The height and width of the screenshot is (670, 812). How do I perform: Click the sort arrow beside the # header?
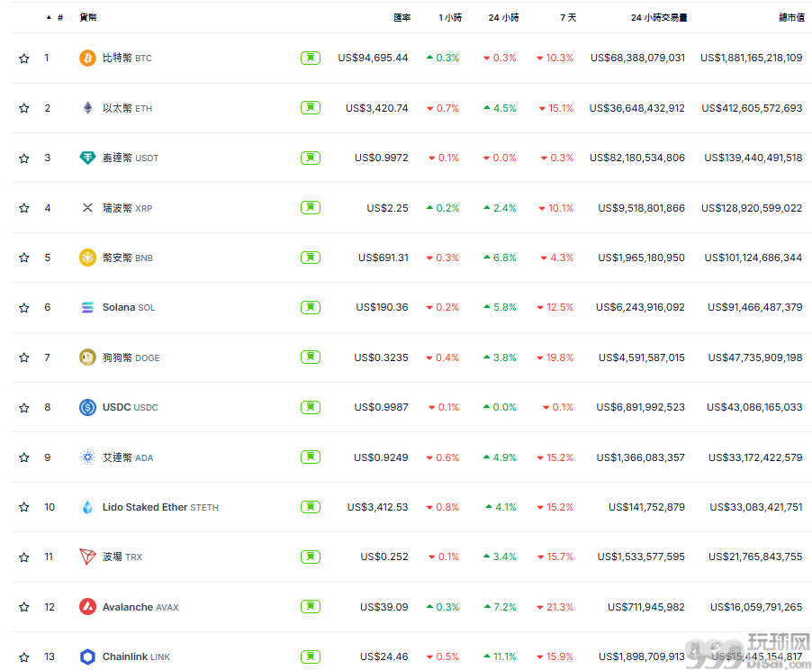(49, 17)
